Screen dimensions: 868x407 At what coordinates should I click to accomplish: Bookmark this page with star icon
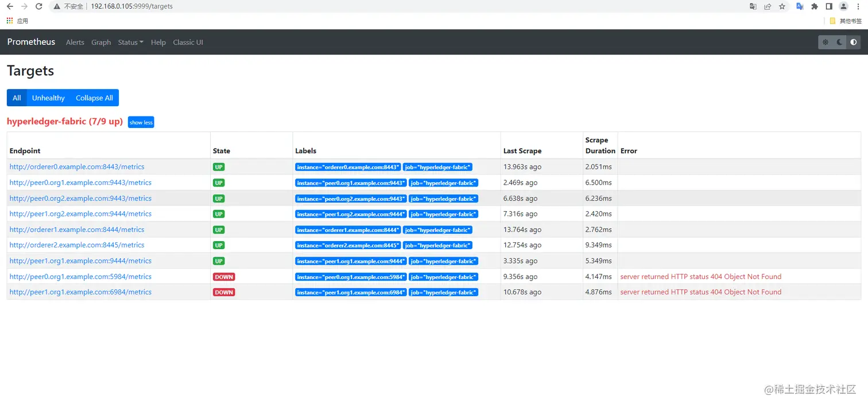[x=782, y=6]
